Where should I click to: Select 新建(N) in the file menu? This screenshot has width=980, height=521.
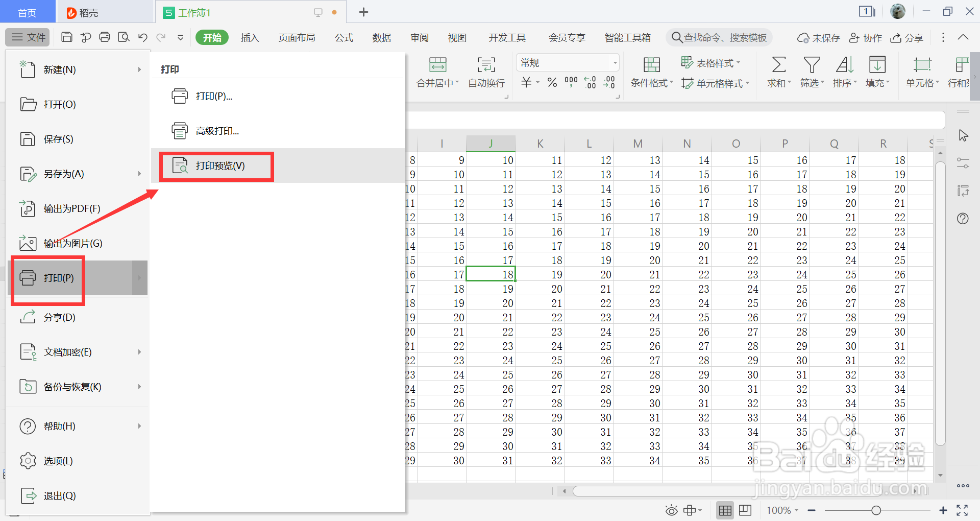[78, 69]
